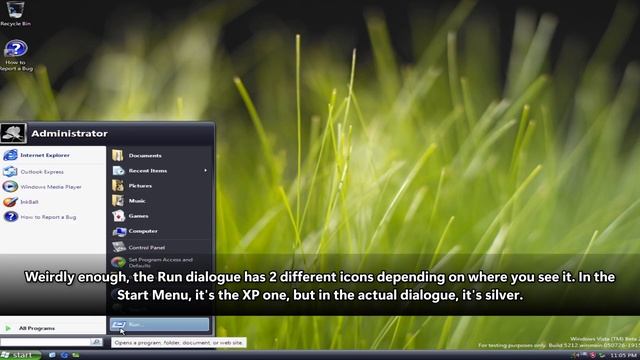Click the green tray icon beside the clock
This screenshot has width=640, height=360.
coord(602,356)
